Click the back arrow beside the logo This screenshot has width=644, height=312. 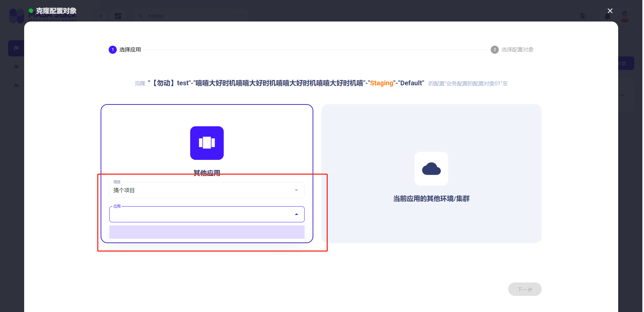(x=100, y=16)
